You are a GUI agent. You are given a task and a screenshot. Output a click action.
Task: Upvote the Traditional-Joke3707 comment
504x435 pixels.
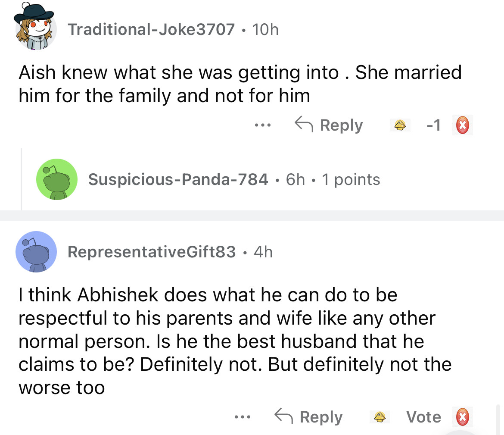click(401, 125)
